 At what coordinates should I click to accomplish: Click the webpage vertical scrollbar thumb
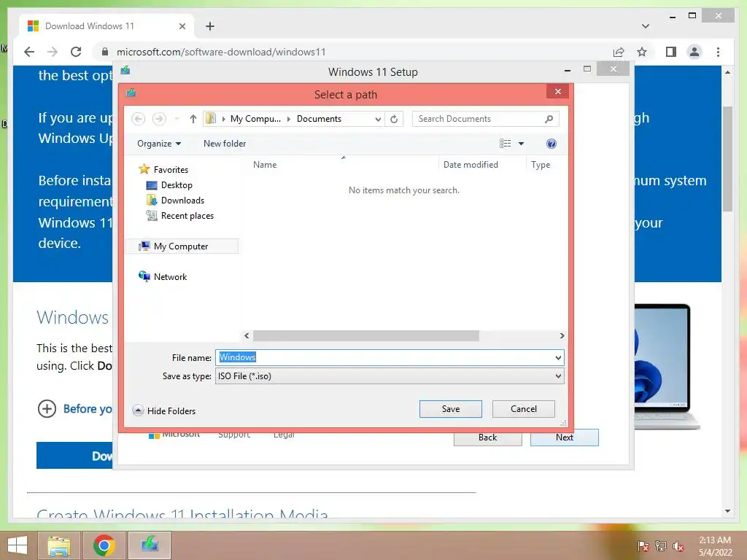[x=727, y=158]
